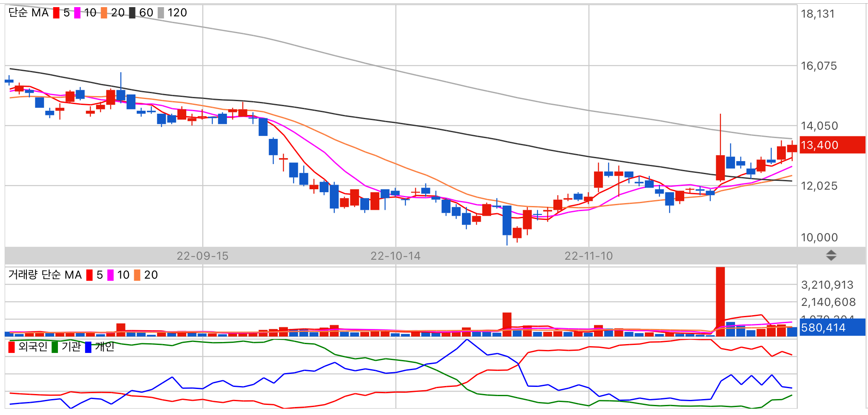
Task: Click the volume value tag 580,414
Action: point(832,328)
